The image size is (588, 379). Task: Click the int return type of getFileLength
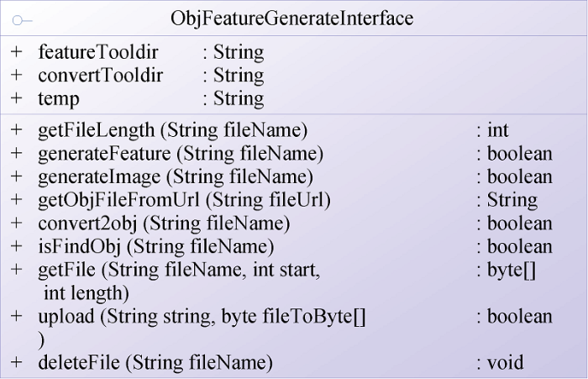(497, 130)
